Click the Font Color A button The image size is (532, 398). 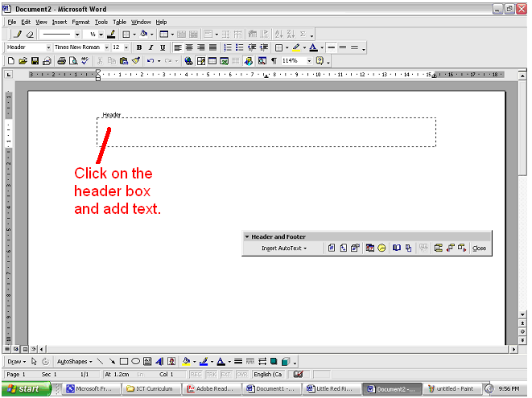pyautogui.click(x=314, y=47)
